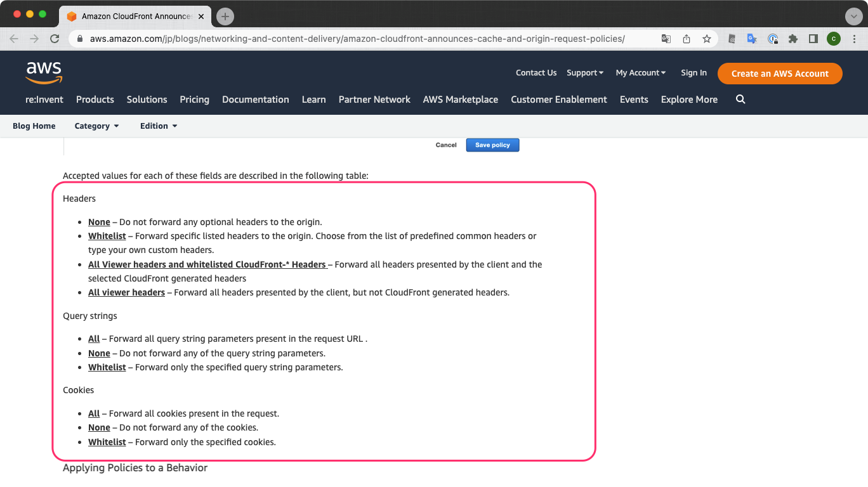Open the Category dropdown
Screen dimensions: 868x487
click(97, 126)
